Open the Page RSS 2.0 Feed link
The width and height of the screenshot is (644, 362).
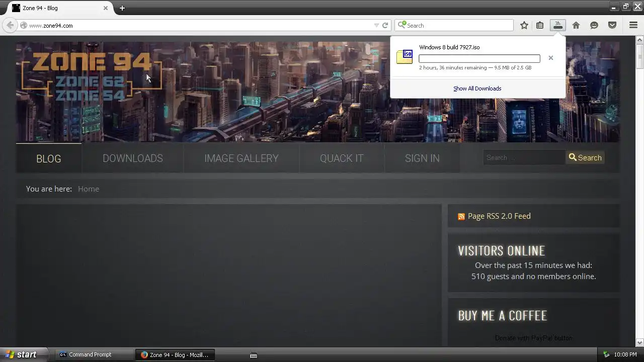point(499,216)
